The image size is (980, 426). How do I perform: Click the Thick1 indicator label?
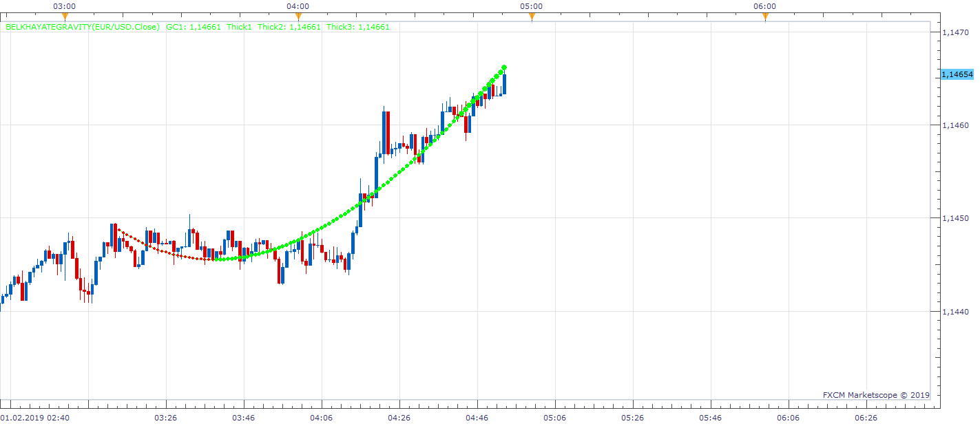tap(239, 27)
